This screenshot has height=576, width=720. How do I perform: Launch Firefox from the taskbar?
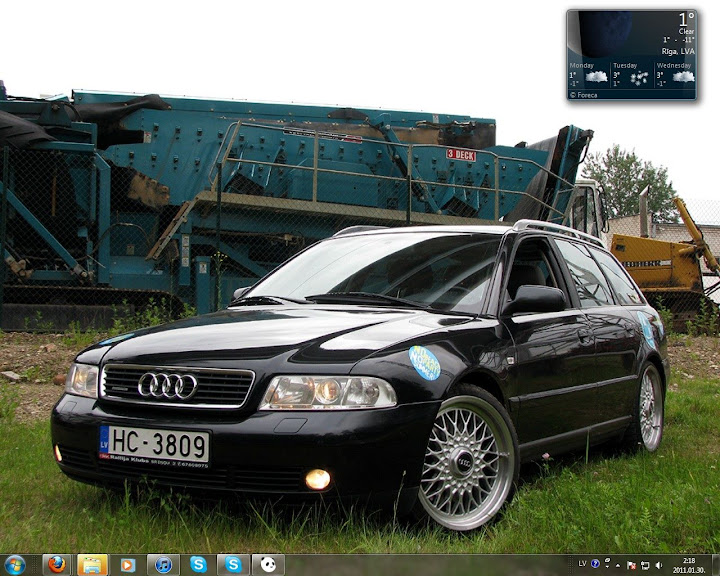tap(56, 565)
